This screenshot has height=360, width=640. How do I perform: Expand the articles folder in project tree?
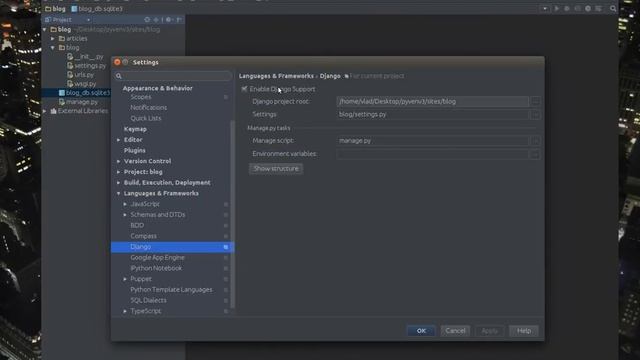(53, 38)
